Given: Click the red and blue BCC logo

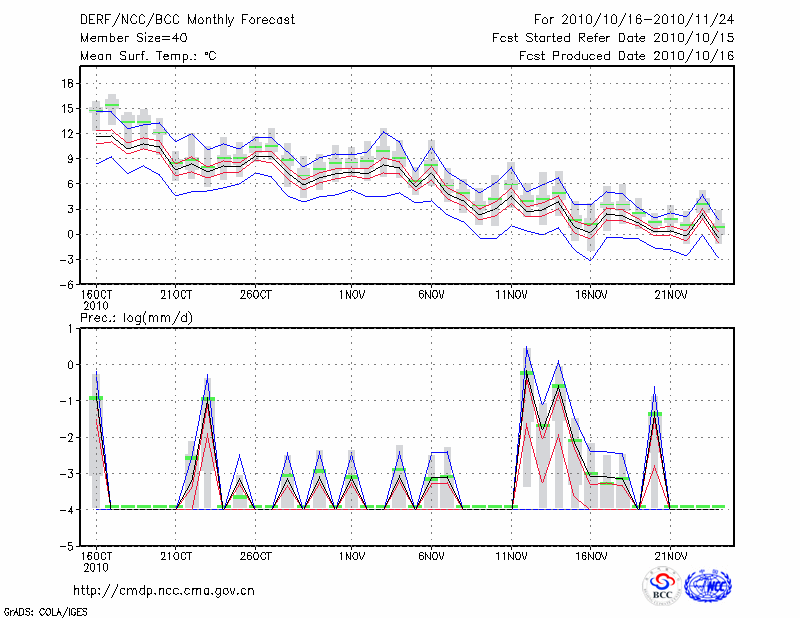Looking at the screenshot, I should click(662, 586).
